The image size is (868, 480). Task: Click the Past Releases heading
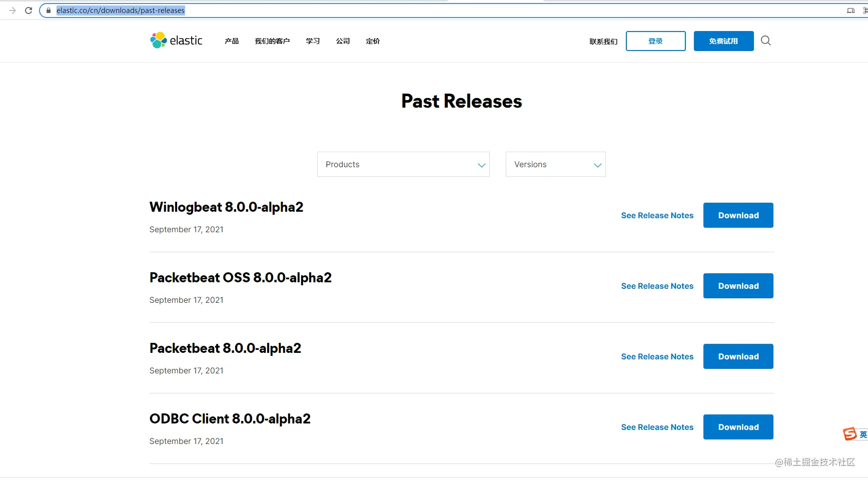tap(462, 101)
